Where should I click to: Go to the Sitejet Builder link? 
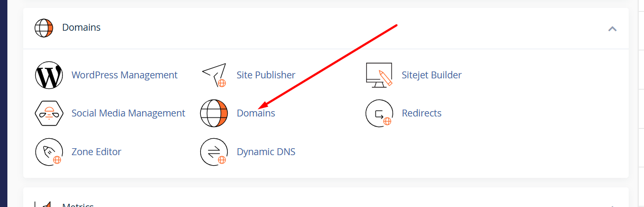click(x=432, y=75)
